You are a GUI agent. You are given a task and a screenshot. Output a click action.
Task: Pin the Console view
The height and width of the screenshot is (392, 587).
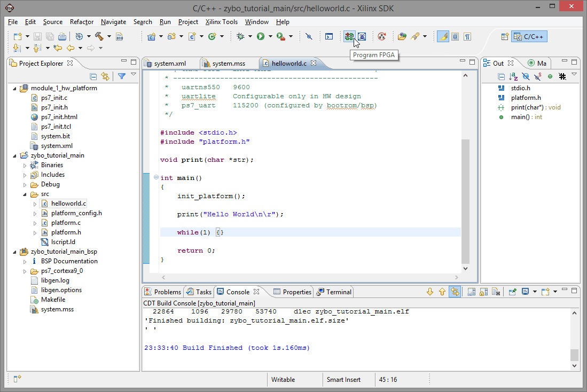[x=512, y=292]
